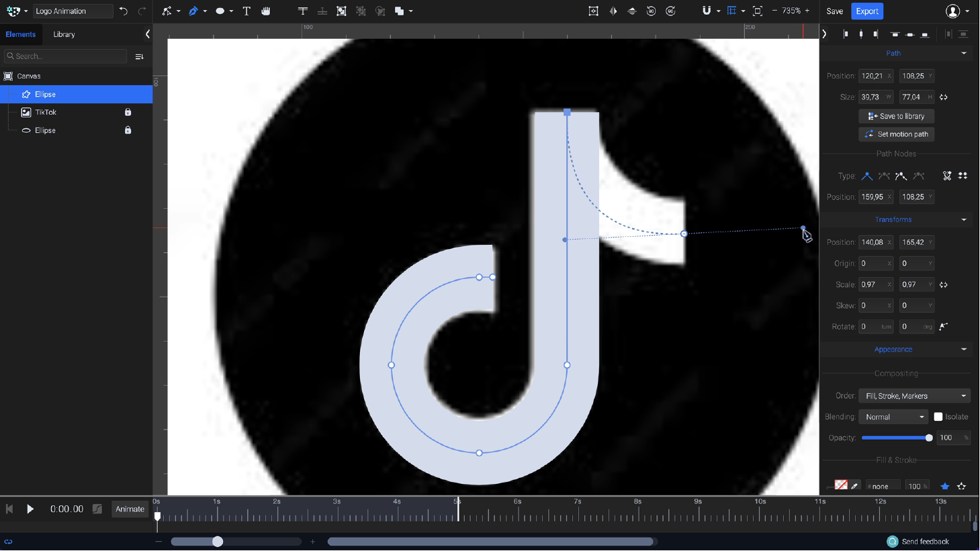Enable the Isolate checkbox
The height and width of the screenshot is (551, 980).
click(x=938, y=417)
